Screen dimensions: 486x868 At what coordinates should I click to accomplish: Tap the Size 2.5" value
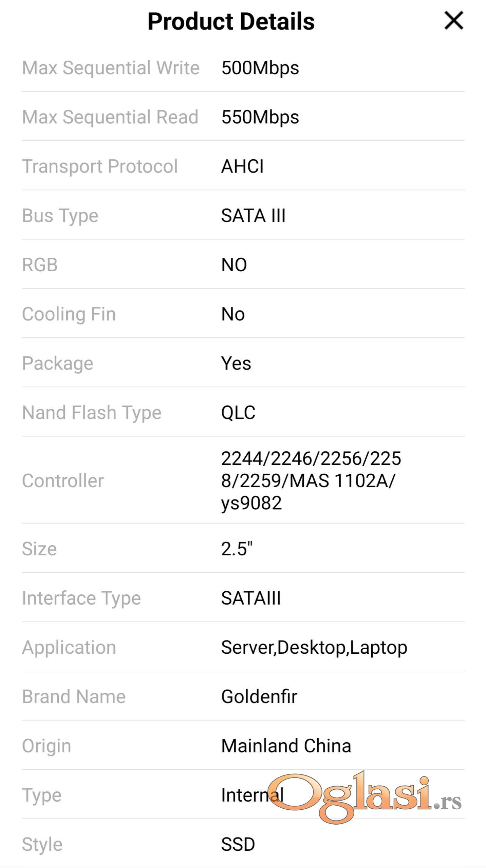237,549
